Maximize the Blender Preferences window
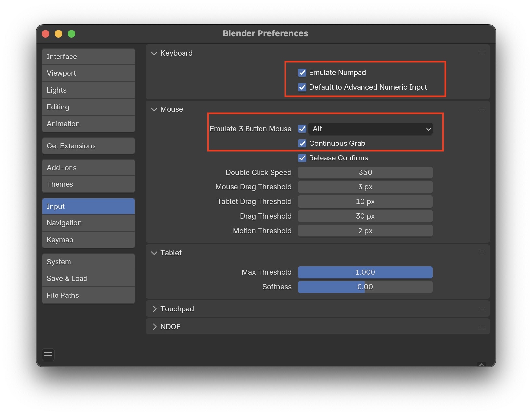 click(x=71, y=34)
